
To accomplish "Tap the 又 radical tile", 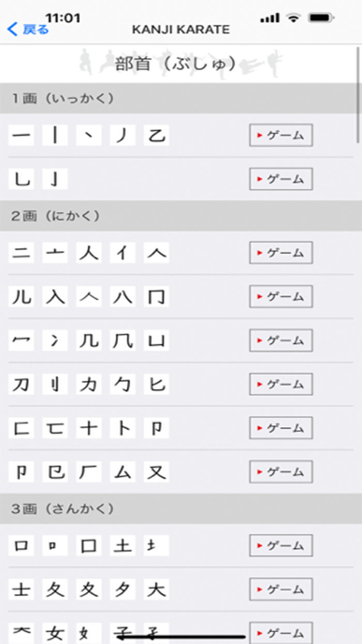I will click(156, 472).
